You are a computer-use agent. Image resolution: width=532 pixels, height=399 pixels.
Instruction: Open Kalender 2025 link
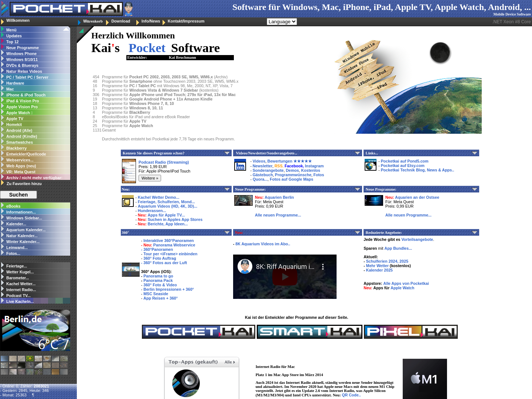pos(379,270)
